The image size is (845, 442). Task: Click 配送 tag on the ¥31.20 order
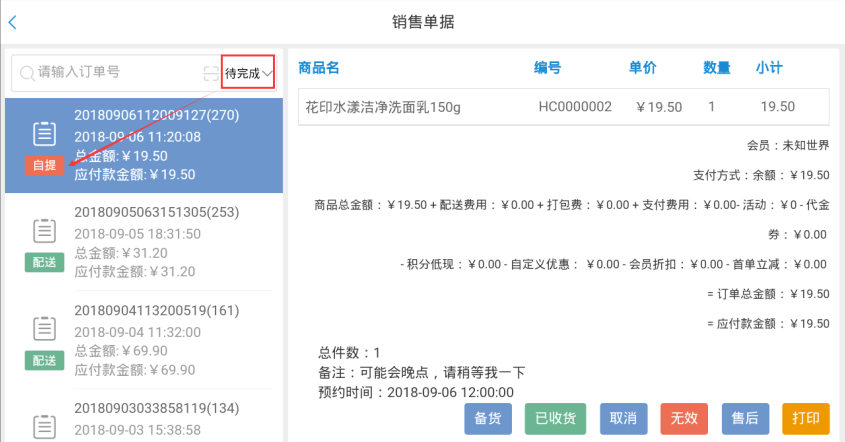click(x=44, y=263)
